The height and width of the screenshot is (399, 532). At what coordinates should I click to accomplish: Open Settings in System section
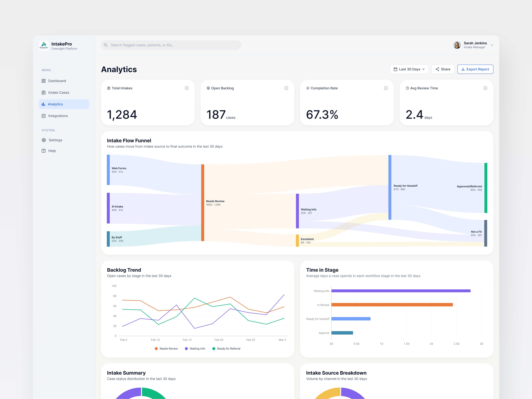point(64,140)
